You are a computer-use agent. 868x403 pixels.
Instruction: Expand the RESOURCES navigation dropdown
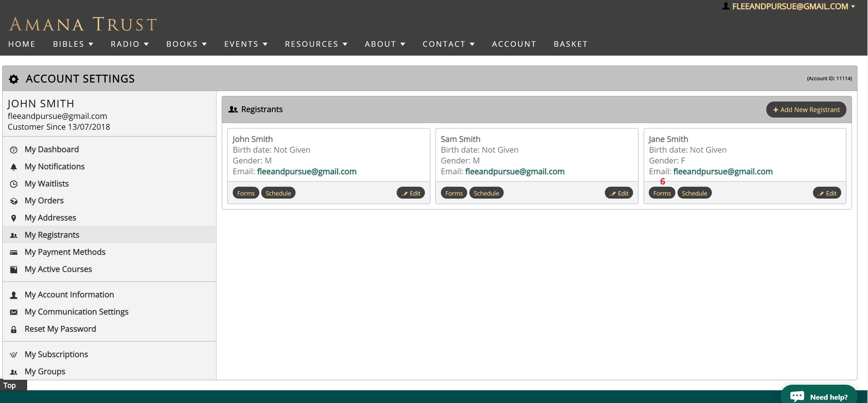[316, 44]
